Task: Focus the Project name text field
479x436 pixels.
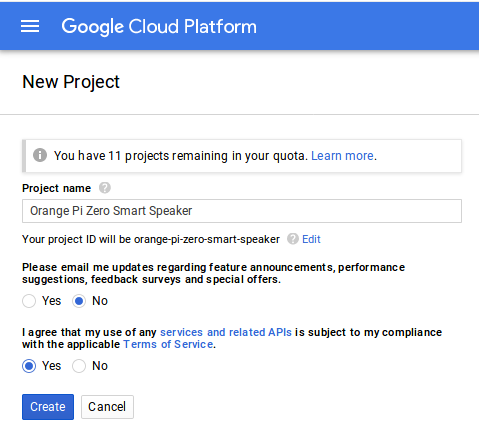Action: click(242, 211)
